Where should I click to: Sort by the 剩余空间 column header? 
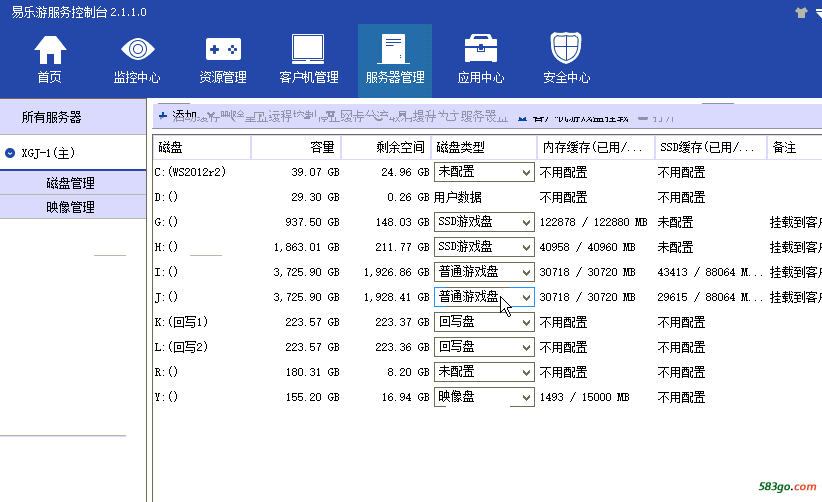(x=386, y=147)
